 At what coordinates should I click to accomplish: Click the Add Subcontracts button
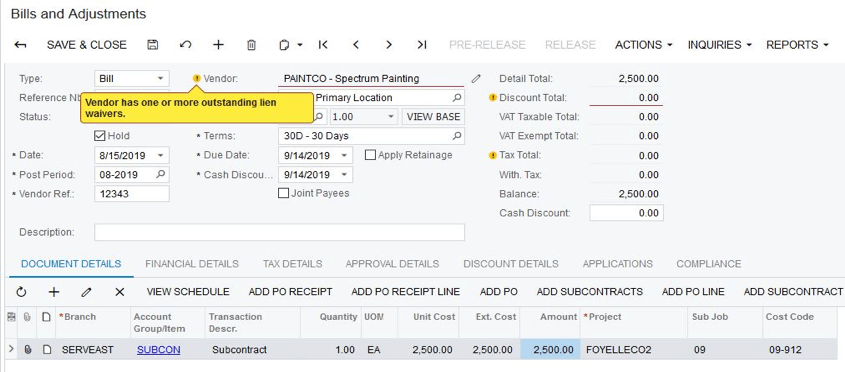pyautogui.click(x=590, y=292)
